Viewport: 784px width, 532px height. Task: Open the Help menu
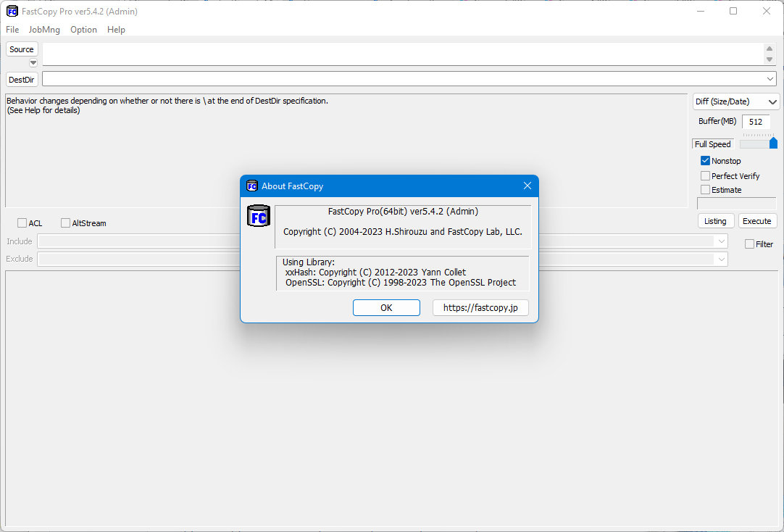tap(116, 30)
